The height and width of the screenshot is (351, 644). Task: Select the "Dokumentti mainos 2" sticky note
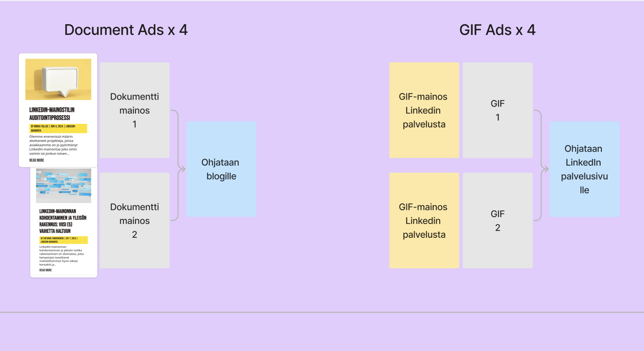134,221
